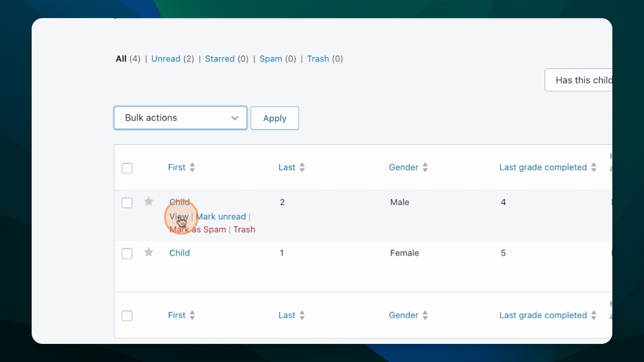Click Mark unread on the Male entry
This screenshot has width=644, height=362.
[x=221, y=217]
